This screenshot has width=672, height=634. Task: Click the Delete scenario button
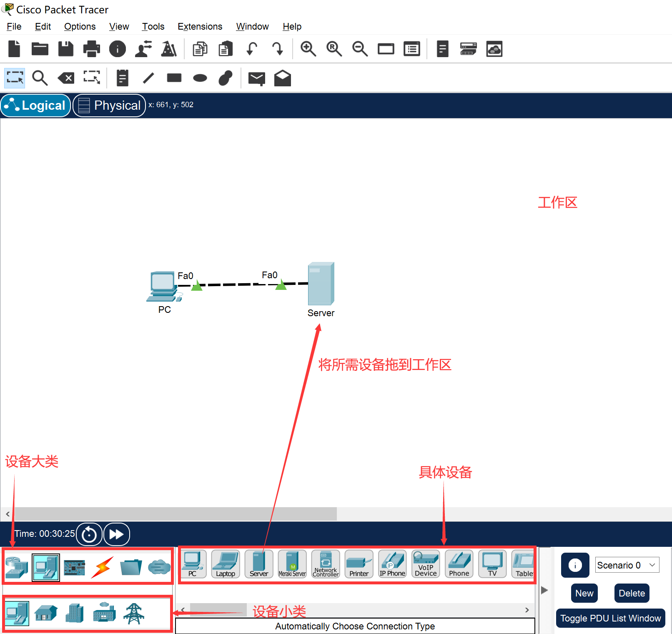point(632,593)
